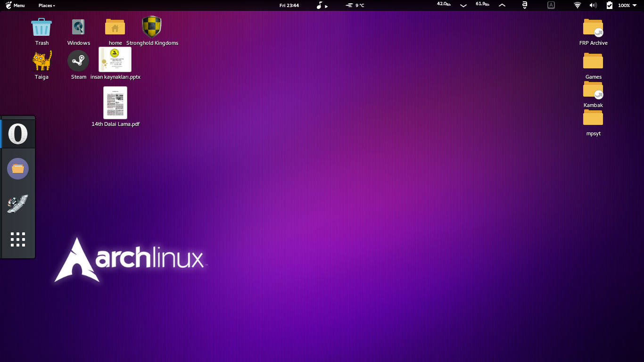The height and width of the screenshot is (362, 644).
Task: Open the Places menu
Action: point(47,5)
